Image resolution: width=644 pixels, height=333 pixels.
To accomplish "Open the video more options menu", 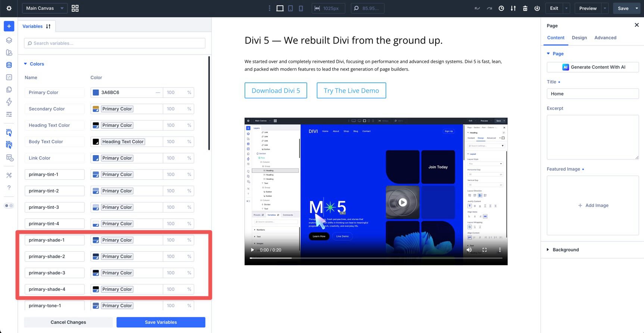I will pyautogui.click(x=500, y=250).
